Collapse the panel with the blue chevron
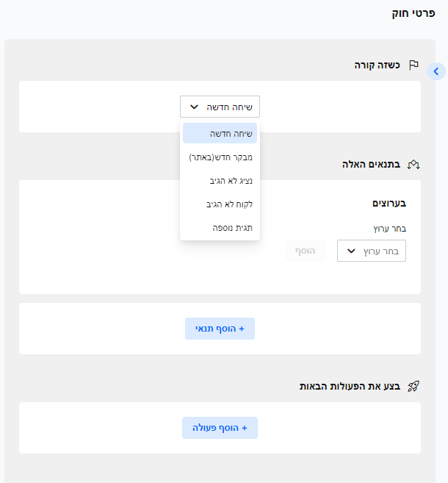 click(x=436, y=71)
